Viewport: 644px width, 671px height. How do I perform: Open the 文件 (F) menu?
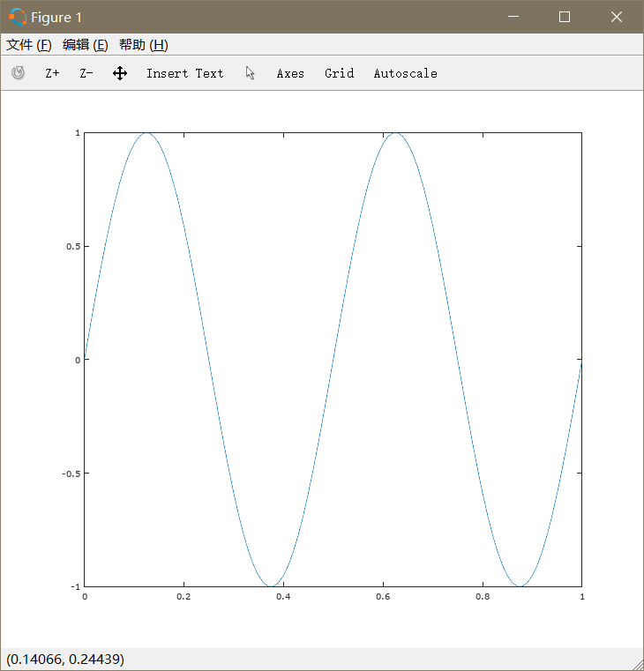pyautogui.click(x=29, y=44)
